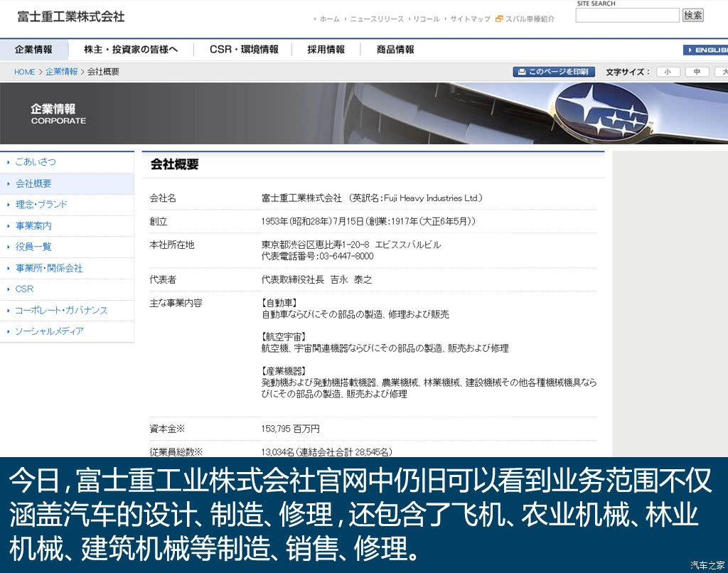Open コーポレート・ガバナンス in the sidebar
The image size is (728, 573).
(x=61, y=310)
